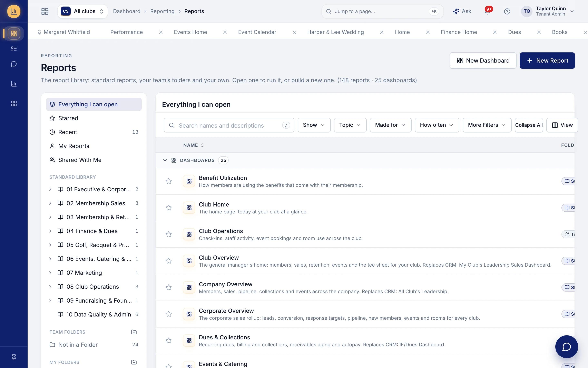Image resolution: width=588 pixels, height=368 pixels.
Task: Open the Show filter dropdown
Action: 314,125
